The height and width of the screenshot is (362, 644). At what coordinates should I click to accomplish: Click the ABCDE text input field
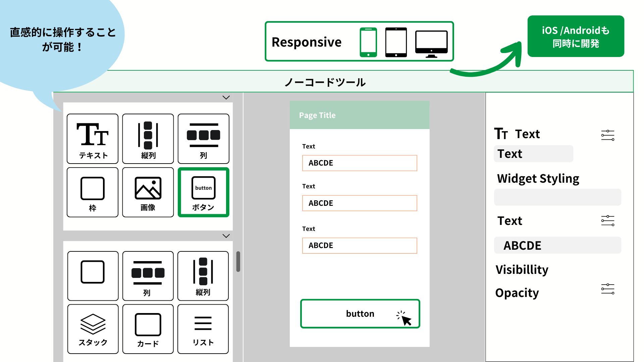click(359, 163)
